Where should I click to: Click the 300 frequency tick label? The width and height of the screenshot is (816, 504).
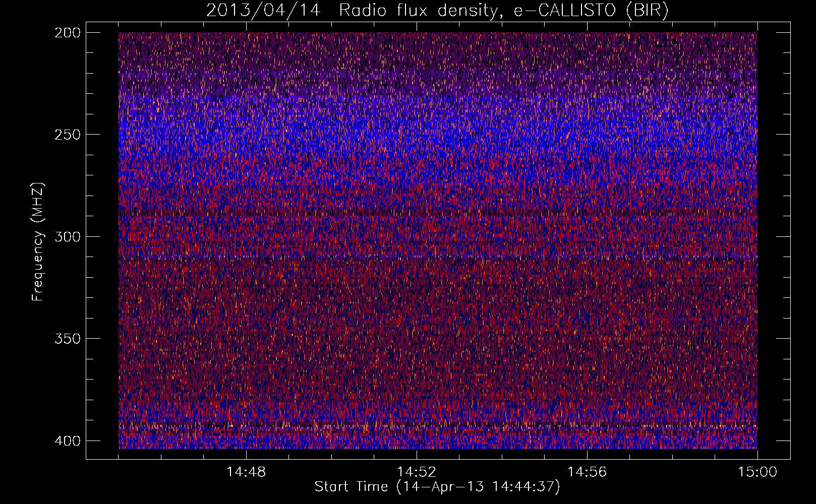(x=67, y=236)
